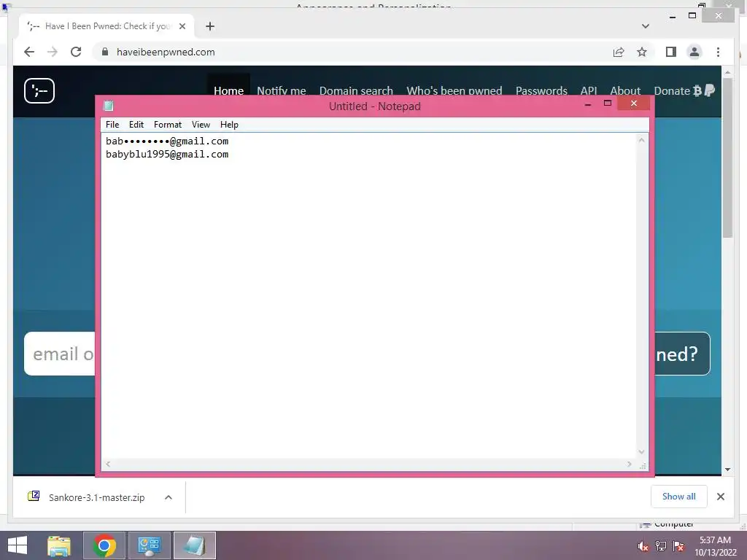Open Control Panel taskbar icon
The width and height of the screenshot is (747, 560).
coord(149,545)
